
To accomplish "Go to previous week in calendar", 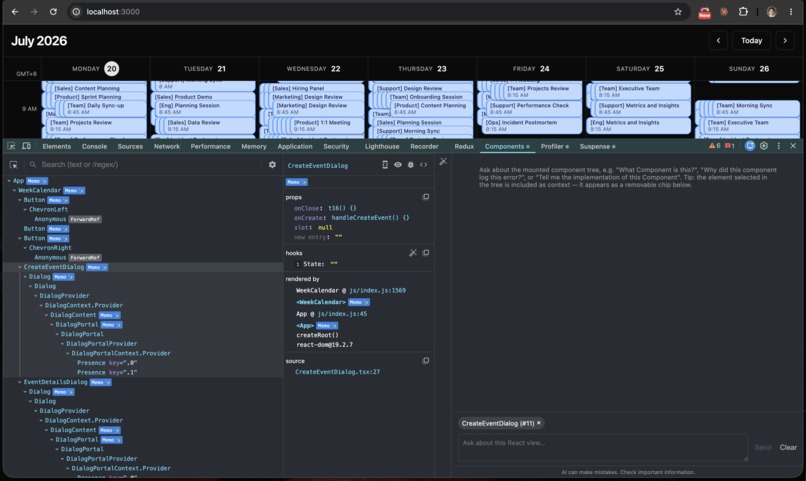I will tap(718, 41).
